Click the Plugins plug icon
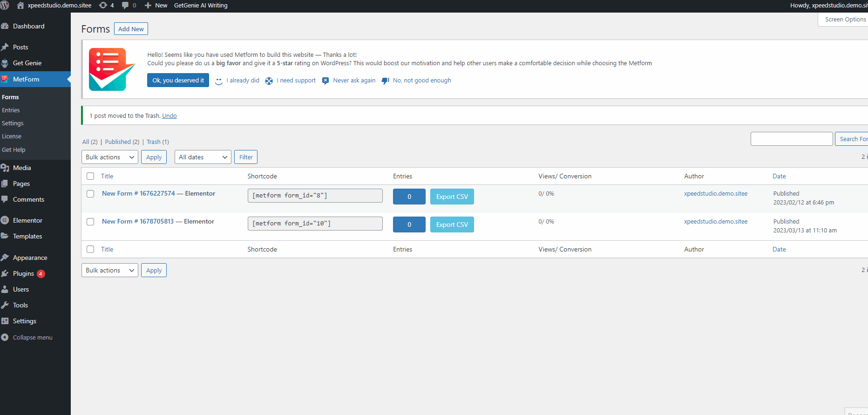 pos(5,273)
